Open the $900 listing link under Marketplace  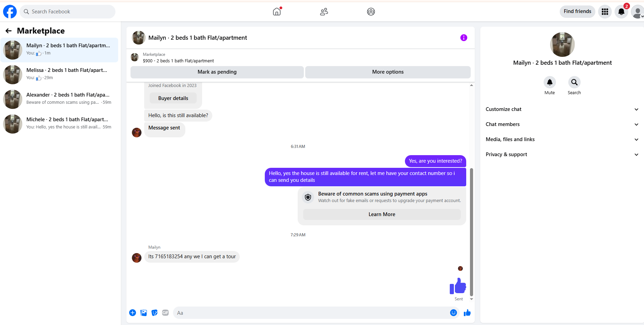[178, 61]
